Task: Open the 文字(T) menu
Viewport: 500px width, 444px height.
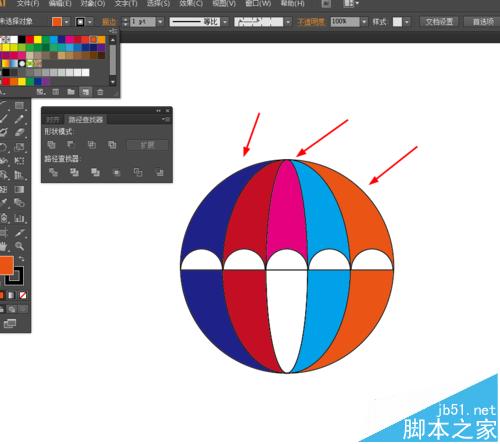Action: click(x=126, y=4)
